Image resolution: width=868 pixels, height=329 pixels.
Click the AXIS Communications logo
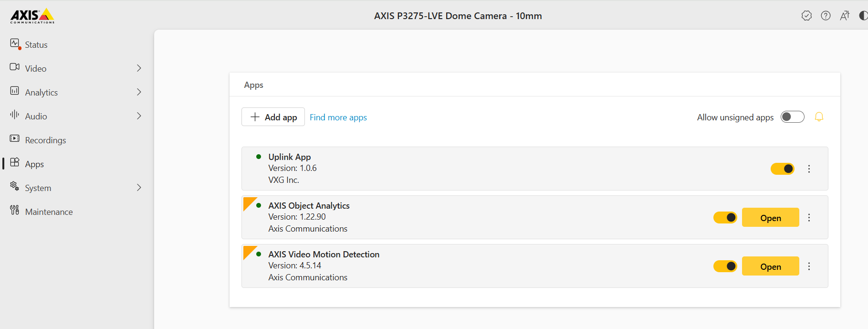pos(32,16)
